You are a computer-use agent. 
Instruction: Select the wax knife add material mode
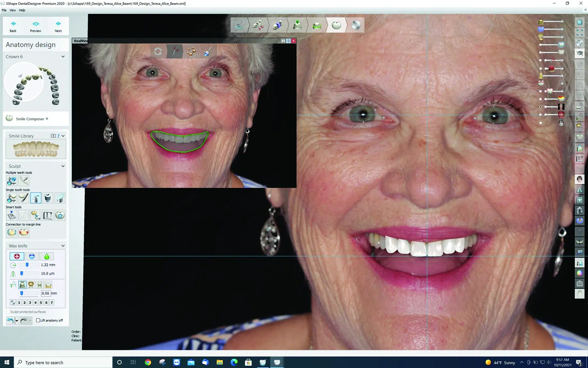17,256
